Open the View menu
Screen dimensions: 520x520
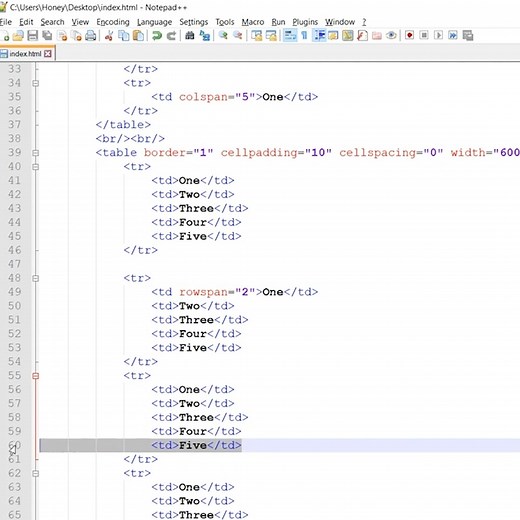click(80, 22)
